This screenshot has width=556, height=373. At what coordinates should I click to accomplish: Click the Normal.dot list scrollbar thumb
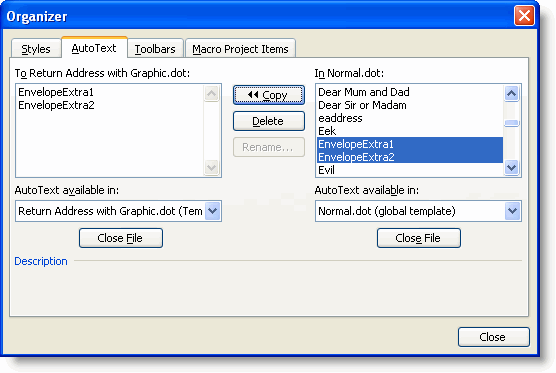coord(512,123)
